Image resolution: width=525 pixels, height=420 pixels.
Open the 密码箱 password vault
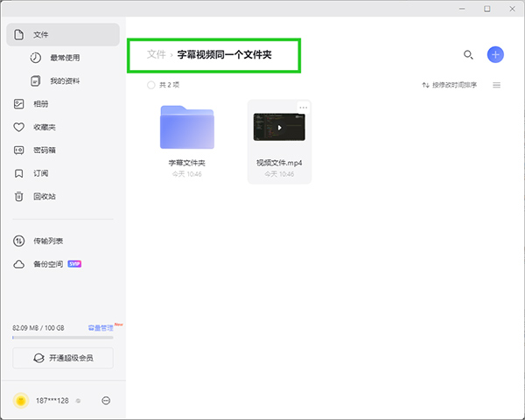click(x=44, y=150)
